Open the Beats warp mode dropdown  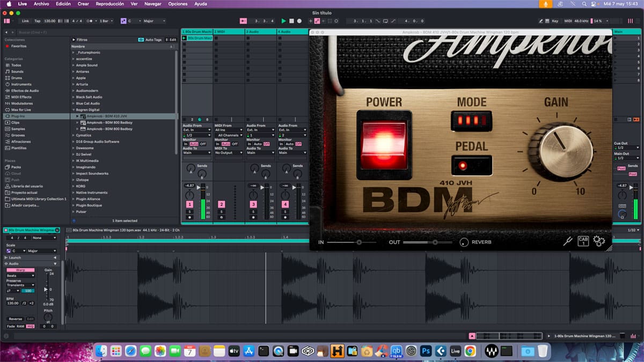point(20,276)
